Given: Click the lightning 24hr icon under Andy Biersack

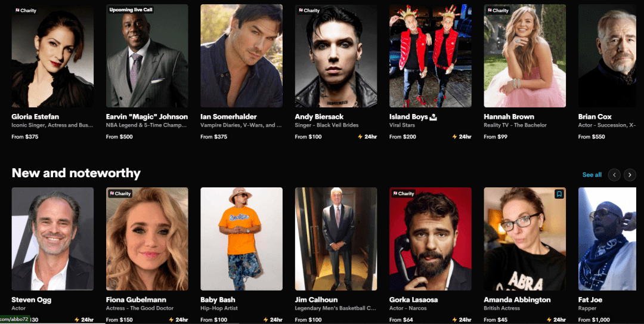Looking at the screenshot, I should pos(367,137).
